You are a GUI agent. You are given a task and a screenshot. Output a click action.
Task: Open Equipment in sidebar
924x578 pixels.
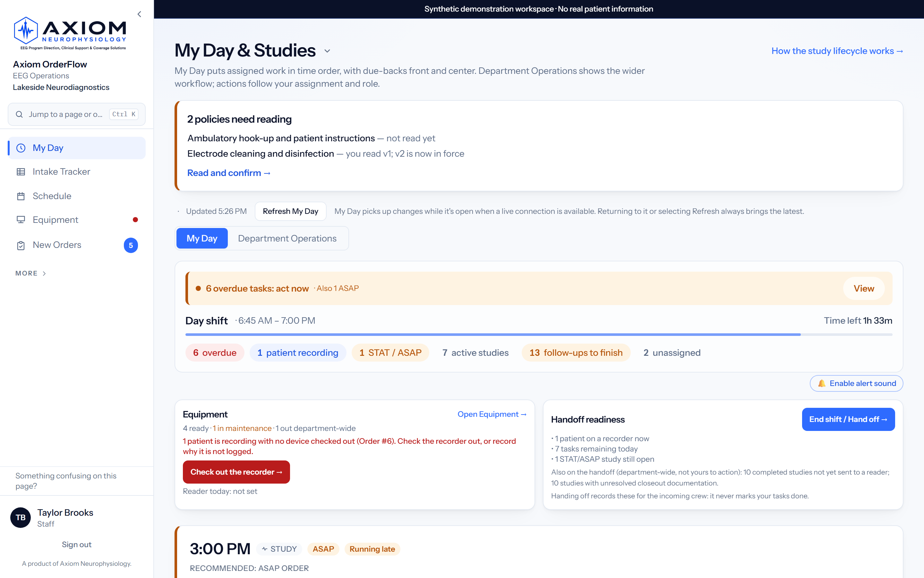[x=76, y=220]
